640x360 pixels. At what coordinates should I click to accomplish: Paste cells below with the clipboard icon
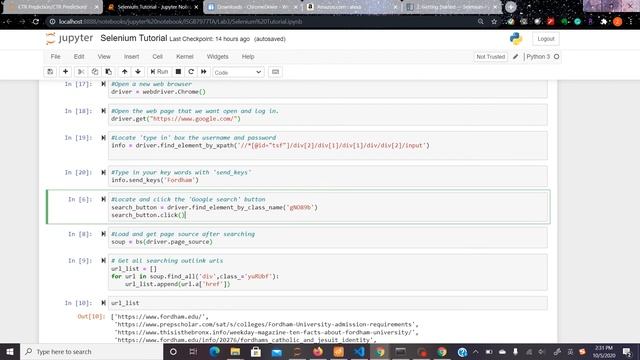pyautogui.click(x=109, y=72)
